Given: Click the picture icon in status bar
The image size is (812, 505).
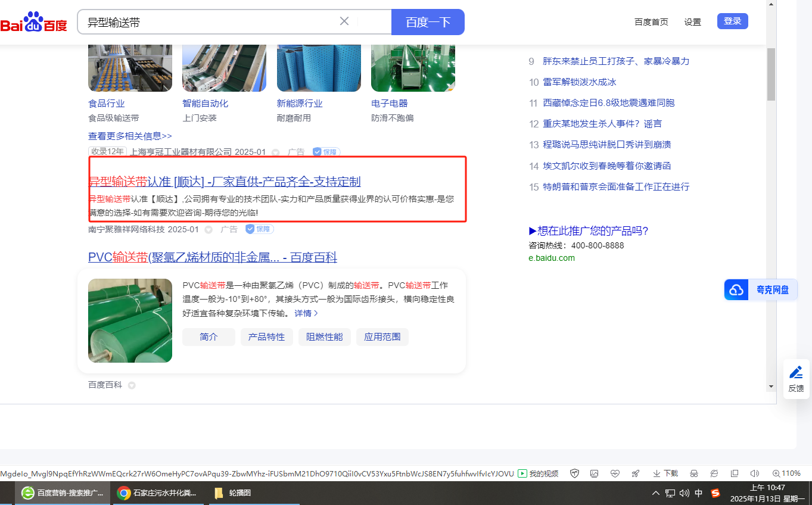Looking at the screenshot, I should [x=595, y=473].
